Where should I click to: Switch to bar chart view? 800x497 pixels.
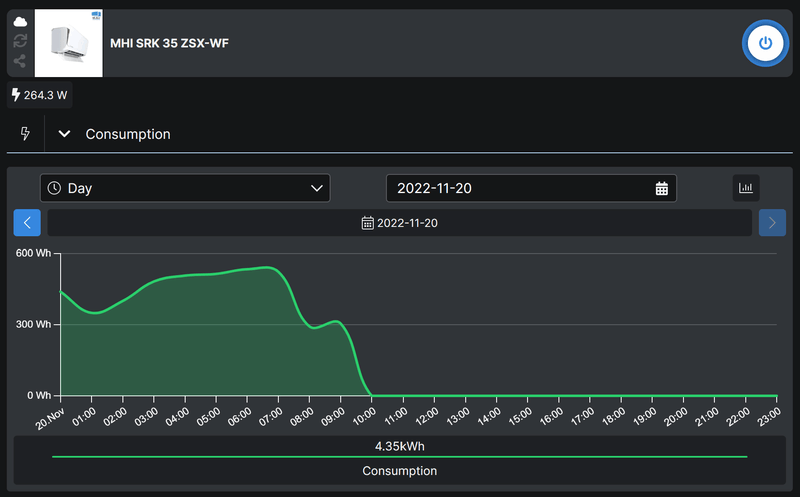[746, 188]
